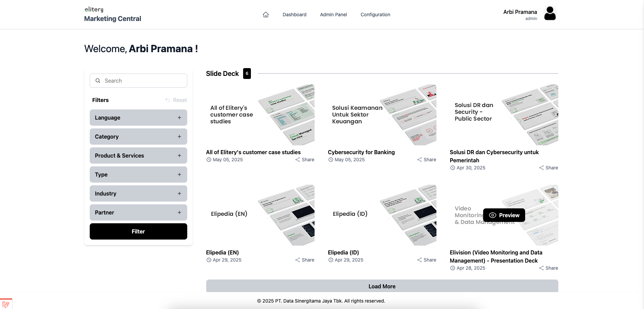The image size is (644, 309).
Task: Expand the Language filter
Action: tap(138, 118)
